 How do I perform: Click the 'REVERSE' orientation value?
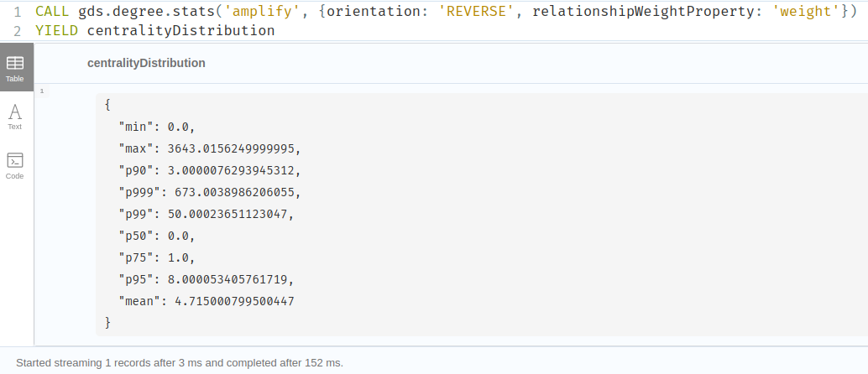476,11
